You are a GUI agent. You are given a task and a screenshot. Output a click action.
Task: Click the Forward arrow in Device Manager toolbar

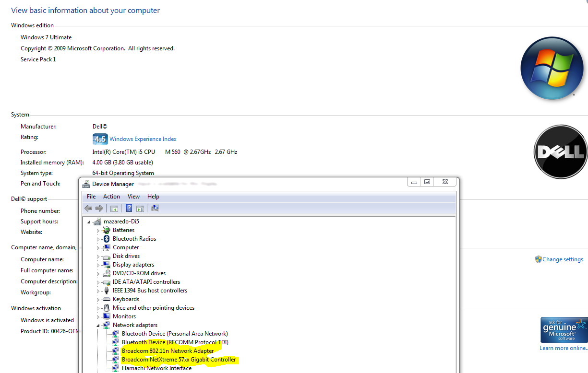[99, 208]
